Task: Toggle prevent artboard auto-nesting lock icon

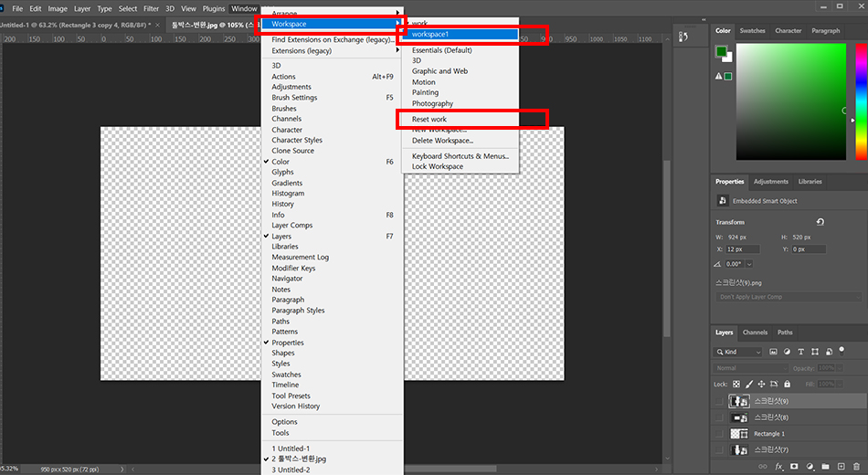Action: [774, 384]
